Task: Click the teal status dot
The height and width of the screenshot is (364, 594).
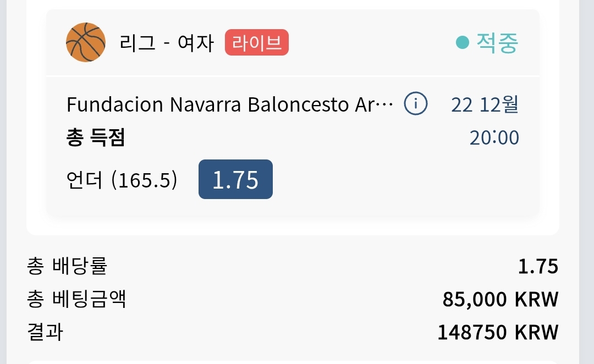Action: [462, 42]
